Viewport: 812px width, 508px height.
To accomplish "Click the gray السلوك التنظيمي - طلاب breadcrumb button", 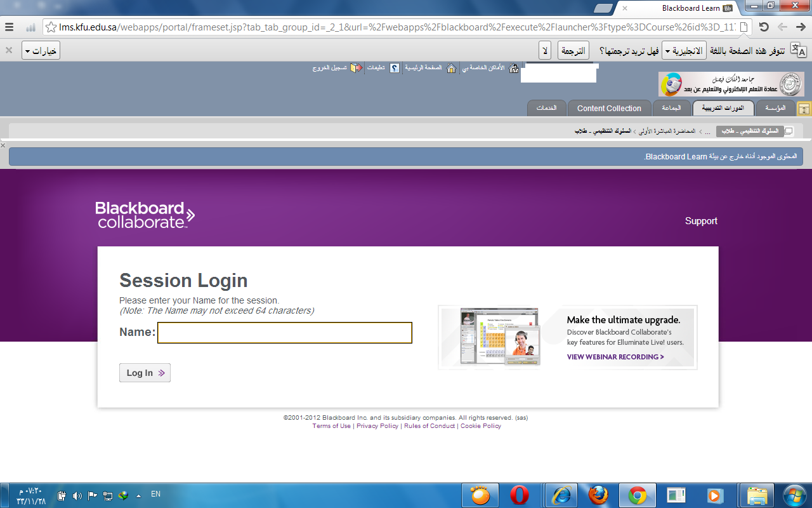I will pyautogui.click(x=750, y=131).
